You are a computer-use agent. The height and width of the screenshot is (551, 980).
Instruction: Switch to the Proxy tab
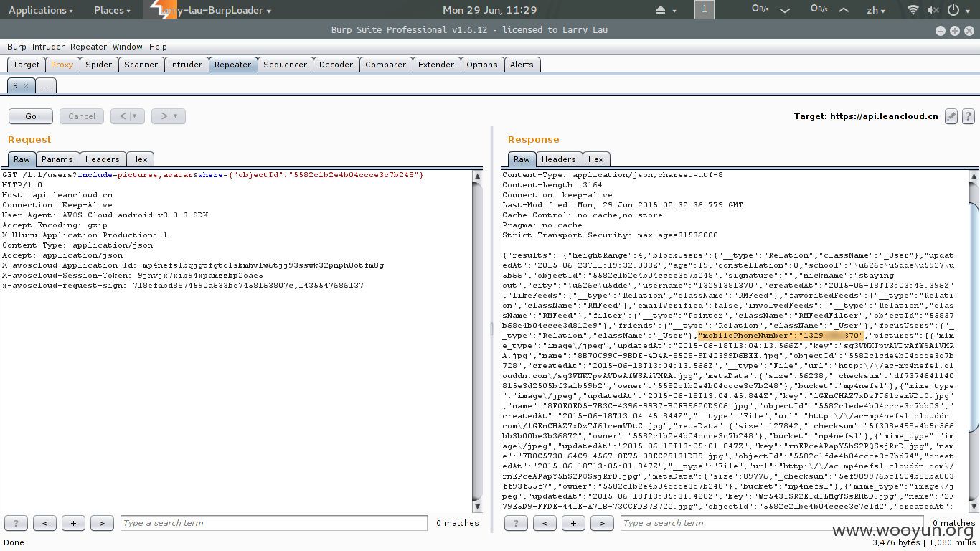click(x=62, y=65)
